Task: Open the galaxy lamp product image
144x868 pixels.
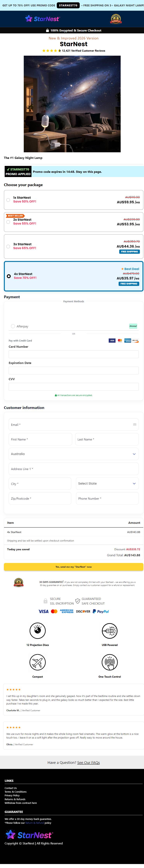Action: tap(72, 104)
